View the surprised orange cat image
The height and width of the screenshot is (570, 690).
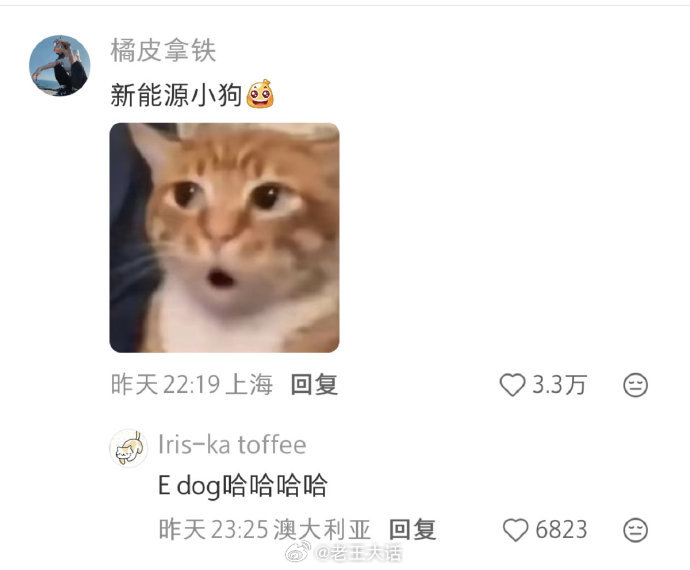pyautogui.click(x=224, y=238)
